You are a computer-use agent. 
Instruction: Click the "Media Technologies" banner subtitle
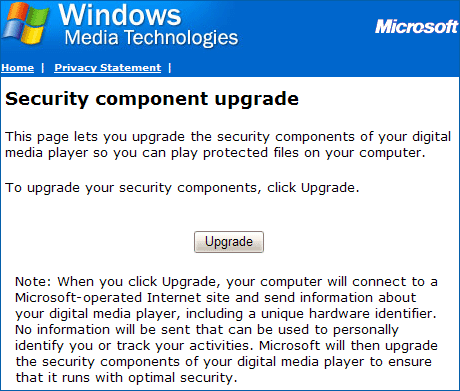[151, 37]
